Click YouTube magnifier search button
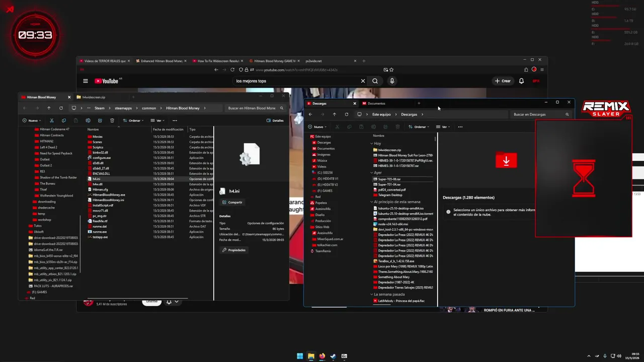Screen dimensions: 644x362 coord(375,81)
